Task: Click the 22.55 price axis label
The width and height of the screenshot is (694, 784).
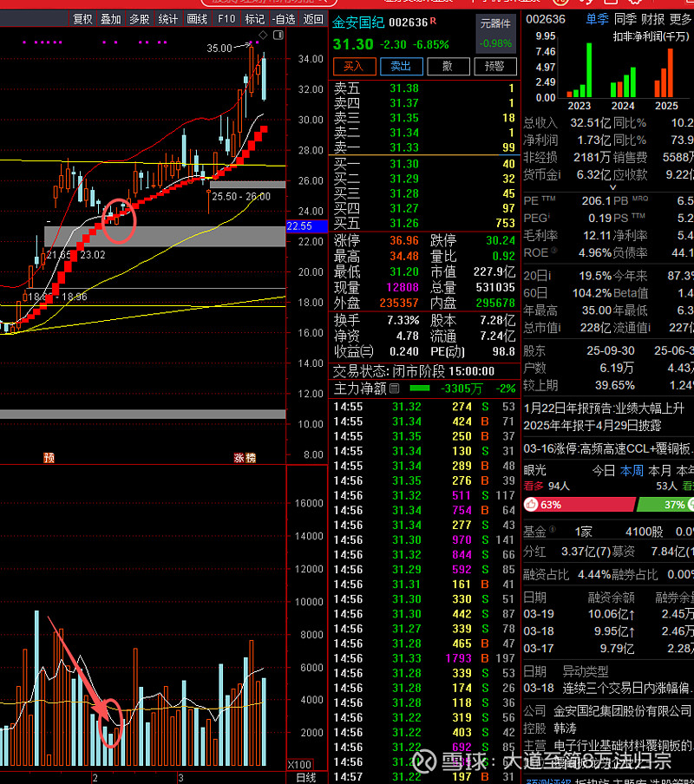Action: [306, 226]
